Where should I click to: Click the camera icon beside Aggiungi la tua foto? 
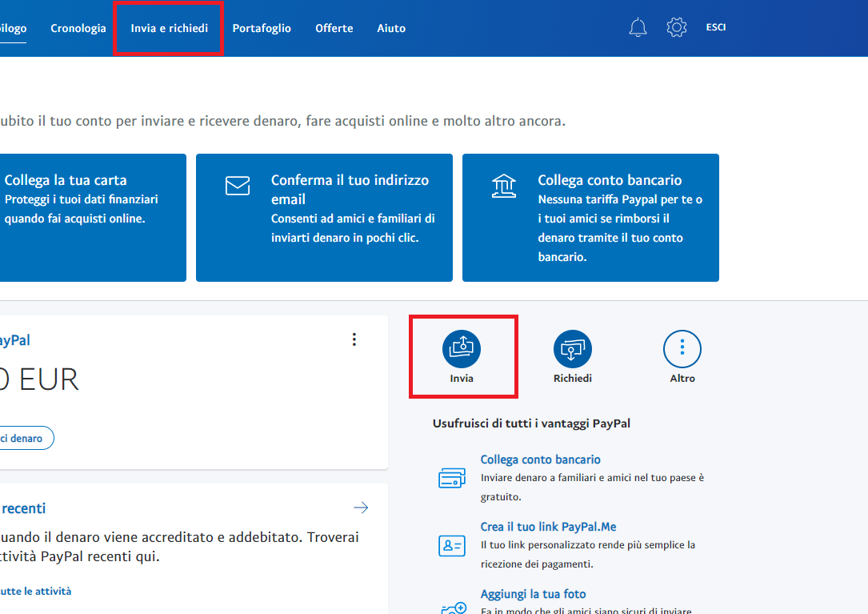click(x=454, y=608)
